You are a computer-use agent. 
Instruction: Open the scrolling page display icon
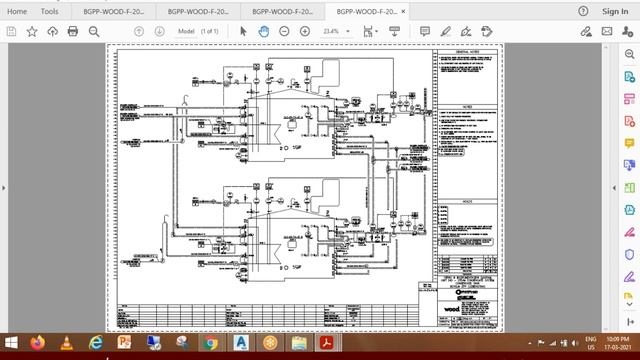click(x=394, y=31)
